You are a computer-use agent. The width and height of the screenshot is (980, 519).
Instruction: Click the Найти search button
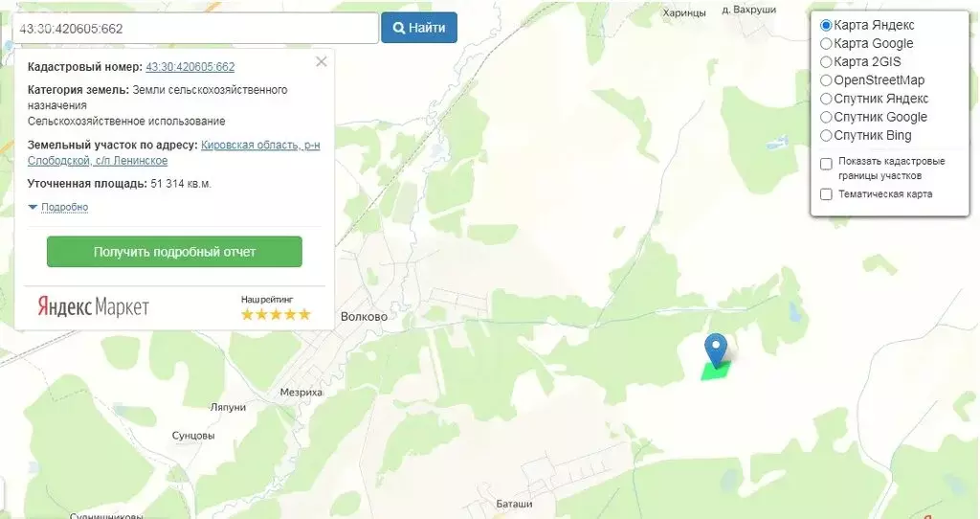point(419,28)
